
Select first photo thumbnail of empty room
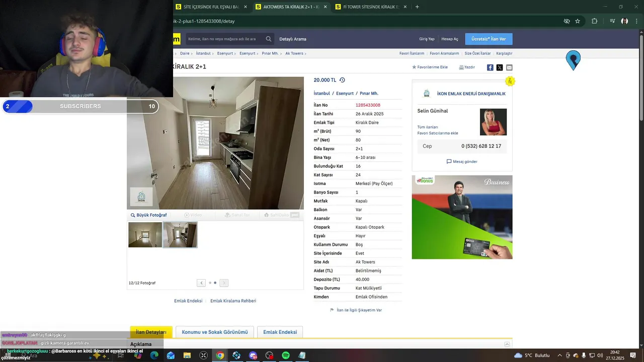tap(145, 235)
